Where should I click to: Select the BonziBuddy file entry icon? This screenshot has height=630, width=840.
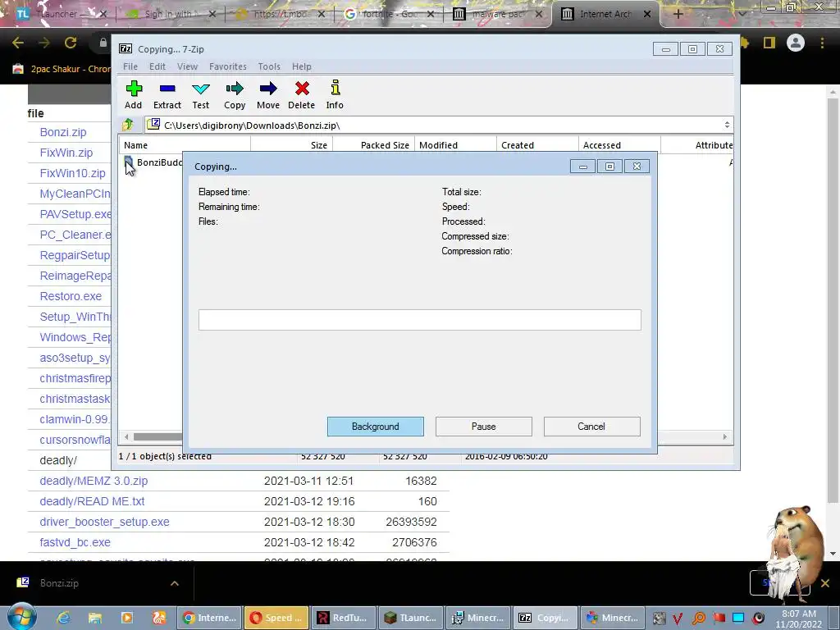[129, 162]
